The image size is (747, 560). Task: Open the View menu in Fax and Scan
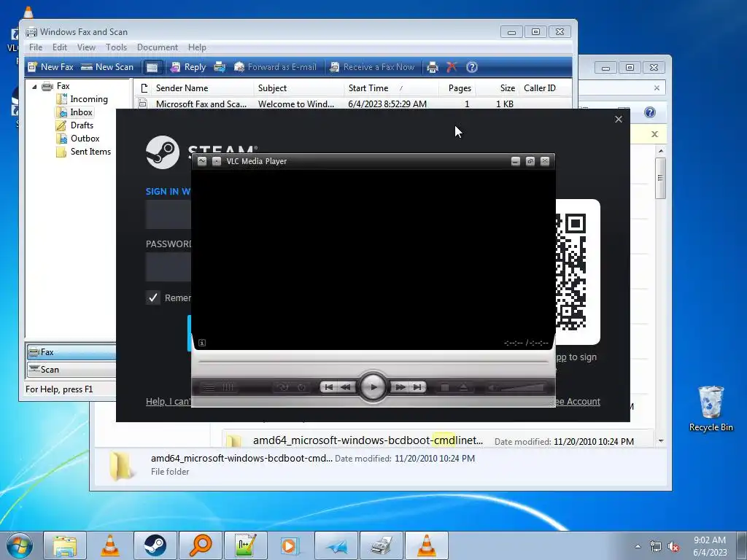(86, 47)
